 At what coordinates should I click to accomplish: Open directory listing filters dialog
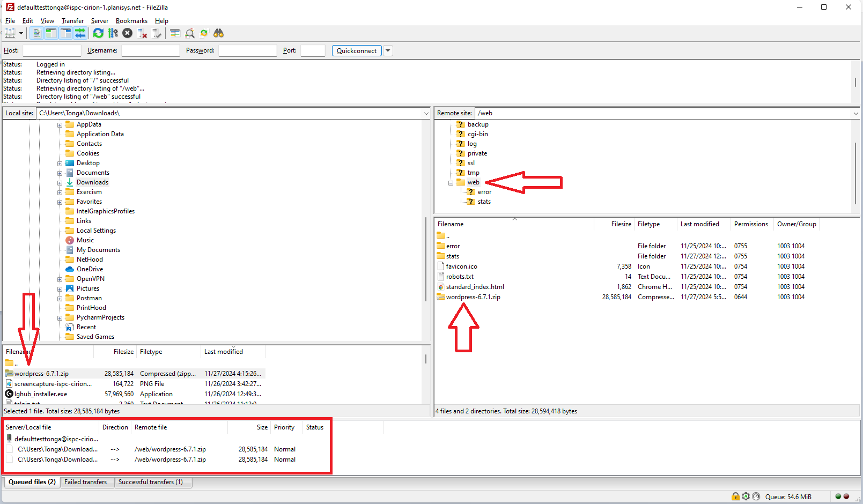(175, 33)
